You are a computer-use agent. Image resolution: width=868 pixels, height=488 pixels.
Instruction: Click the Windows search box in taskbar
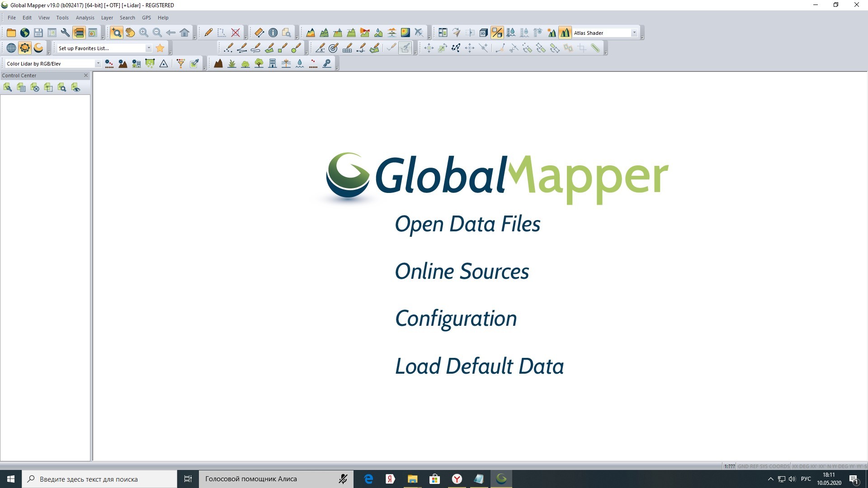click(x=99, y=479)
